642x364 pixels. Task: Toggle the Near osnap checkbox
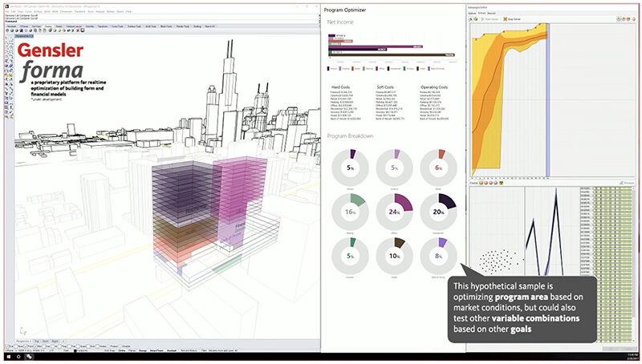pos(15,346)
